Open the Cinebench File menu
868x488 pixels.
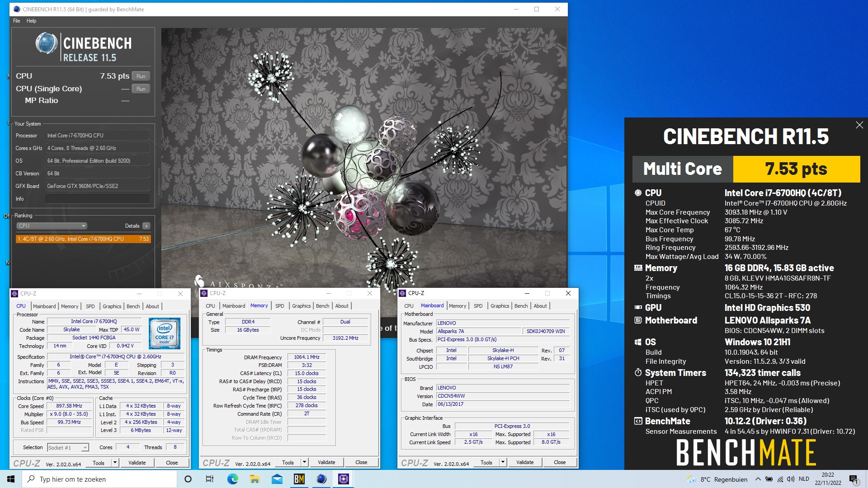click(17, 21)
